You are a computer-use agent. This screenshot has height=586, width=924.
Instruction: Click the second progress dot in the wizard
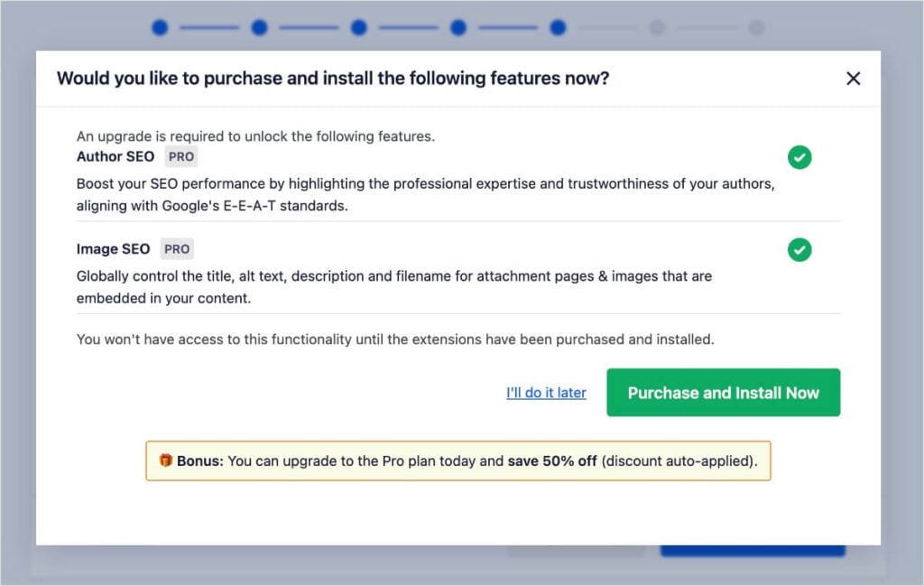pyautogui.click(x=259, y=27)
